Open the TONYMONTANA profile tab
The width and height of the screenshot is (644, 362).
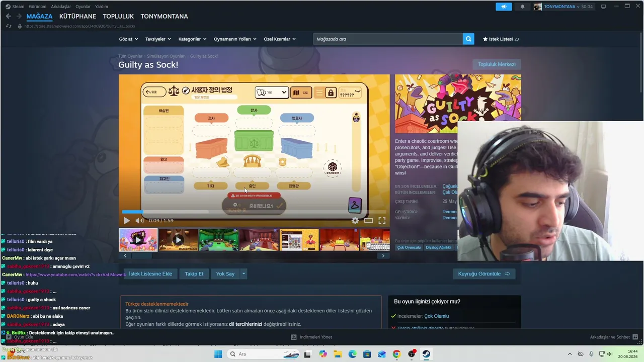point(164,17)
